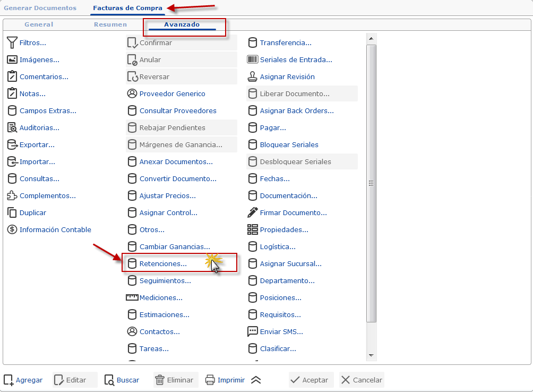Click the Confirmar checkmark document icon
Image resolution: width=533 pixels, height=392 pixels.
[132, 42]
